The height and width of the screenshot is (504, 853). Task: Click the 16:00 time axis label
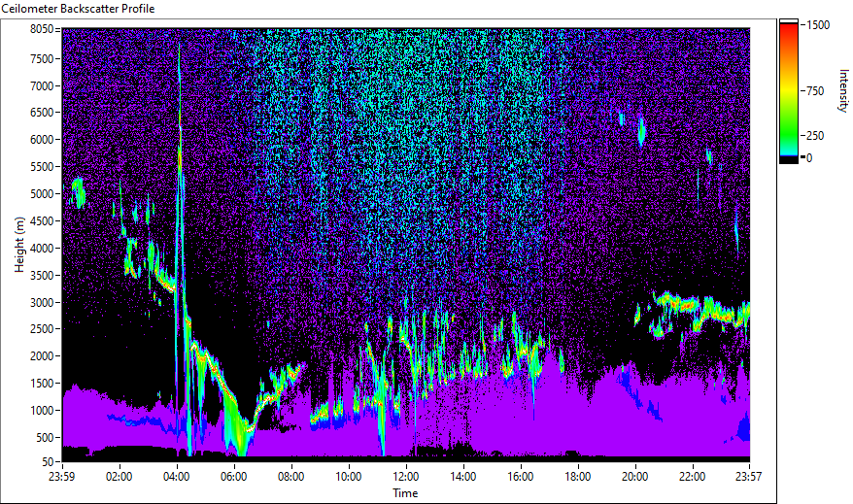[521, 477]
